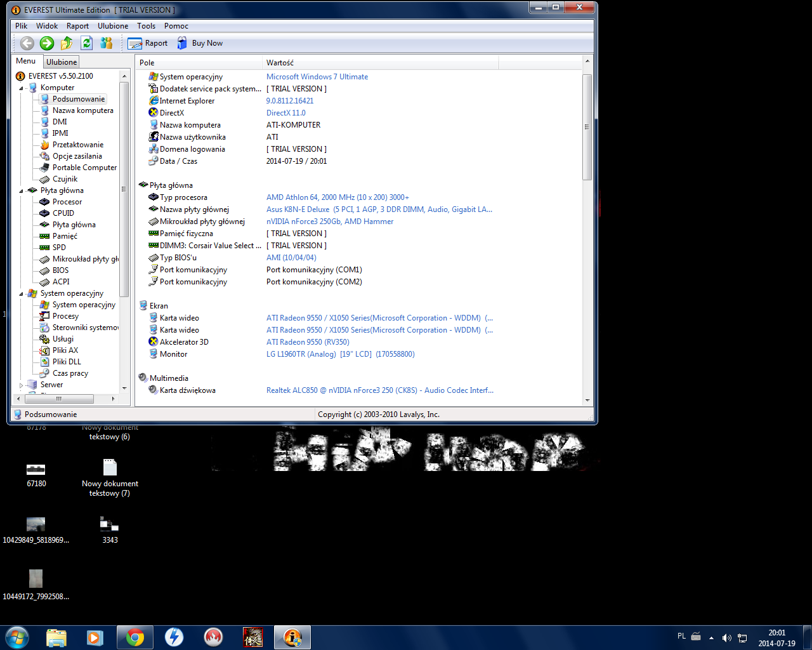Open Usługi in the tree

[x=63, y=339]
